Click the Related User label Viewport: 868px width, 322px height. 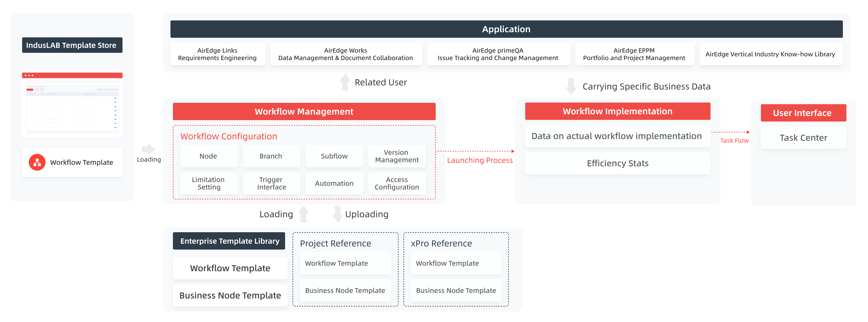(x=381, y=82)
